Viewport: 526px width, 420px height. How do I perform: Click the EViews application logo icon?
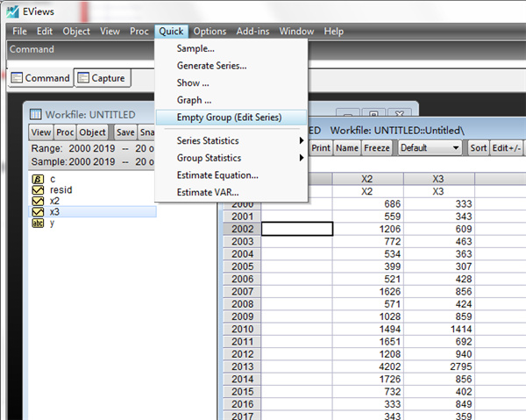pos(11,10)
